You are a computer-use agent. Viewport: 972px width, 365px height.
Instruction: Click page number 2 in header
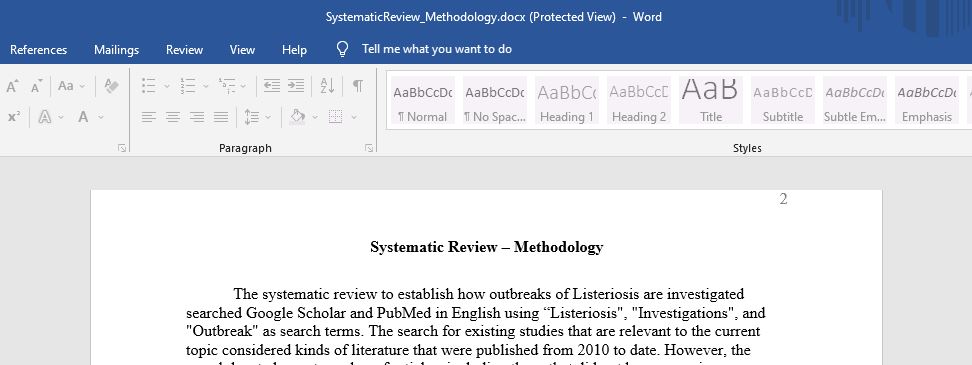coord(784,199)
